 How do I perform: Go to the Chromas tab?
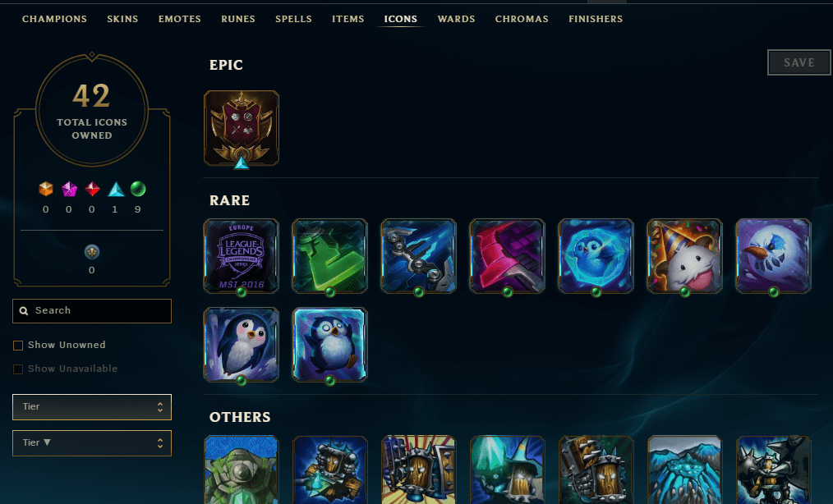(522, 19)
